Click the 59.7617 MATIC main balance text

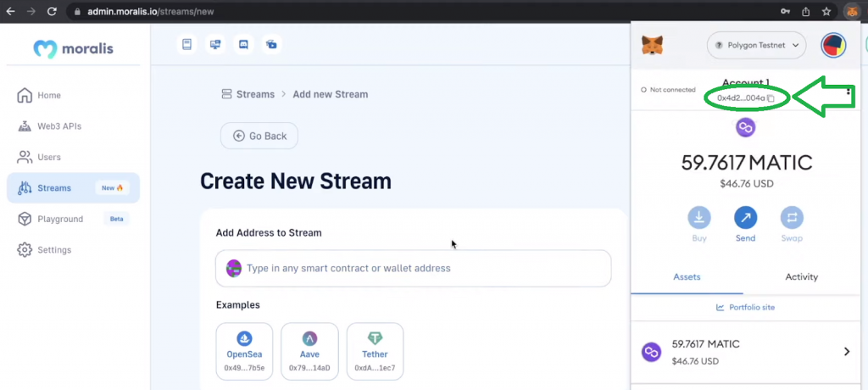click(747, 163)
